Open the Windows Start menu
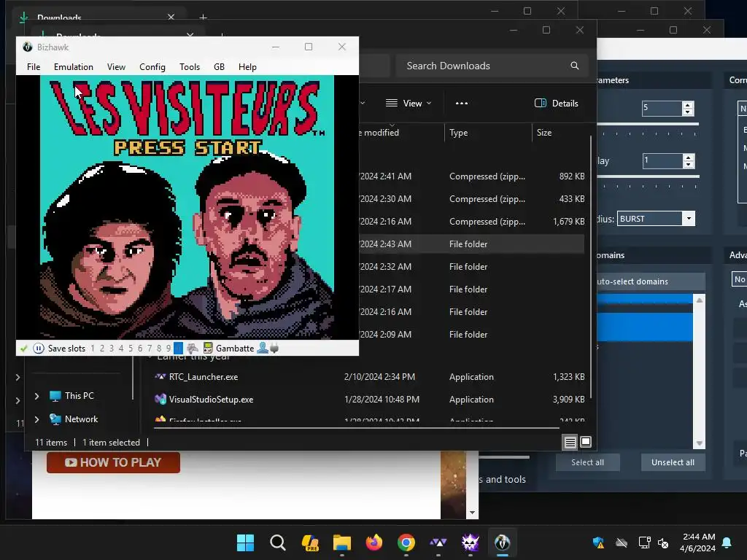This screenshot has height=560, width=747. pos(245,542)
